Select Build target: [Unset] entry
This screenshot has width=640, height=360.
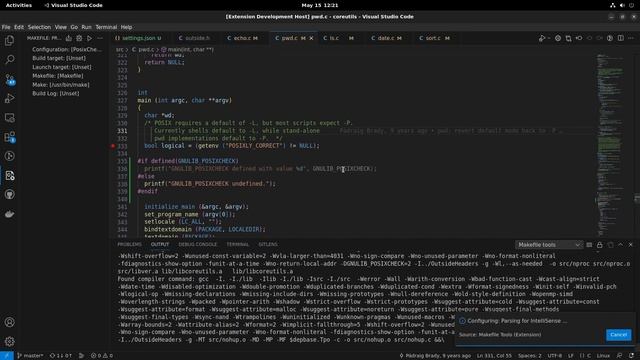[x=59, y=58]
